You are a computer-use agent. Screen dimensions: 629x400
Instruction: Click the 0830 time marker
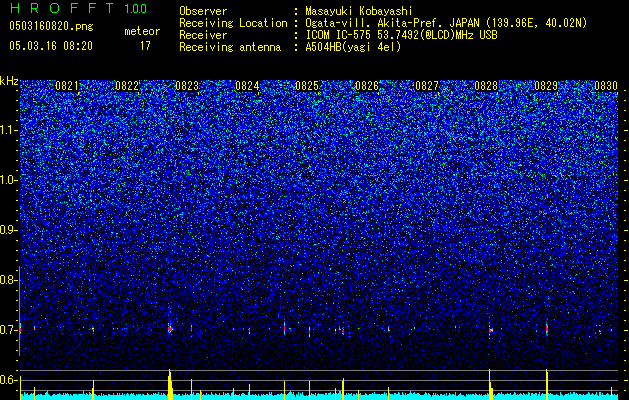pyautogui.click(x=606, y=86)
